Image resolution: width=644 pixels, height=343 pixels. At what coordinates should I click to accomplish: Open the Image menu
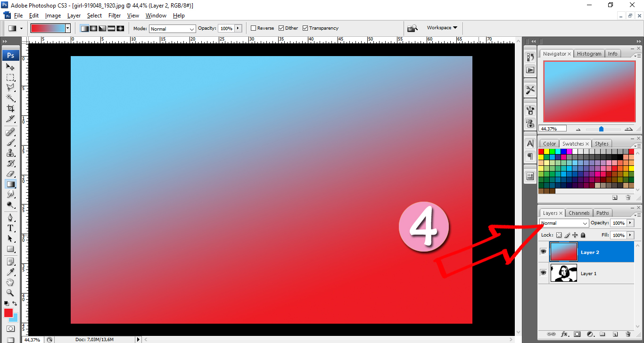53,16
